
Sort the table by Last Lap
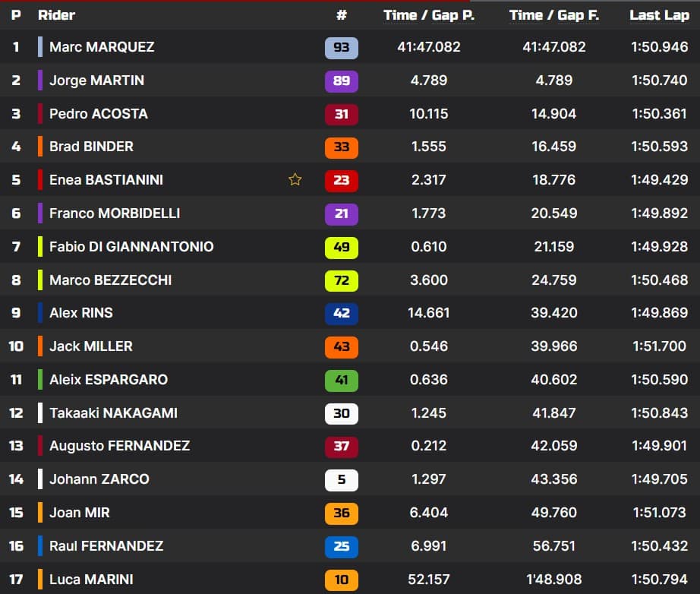[660, 14]
